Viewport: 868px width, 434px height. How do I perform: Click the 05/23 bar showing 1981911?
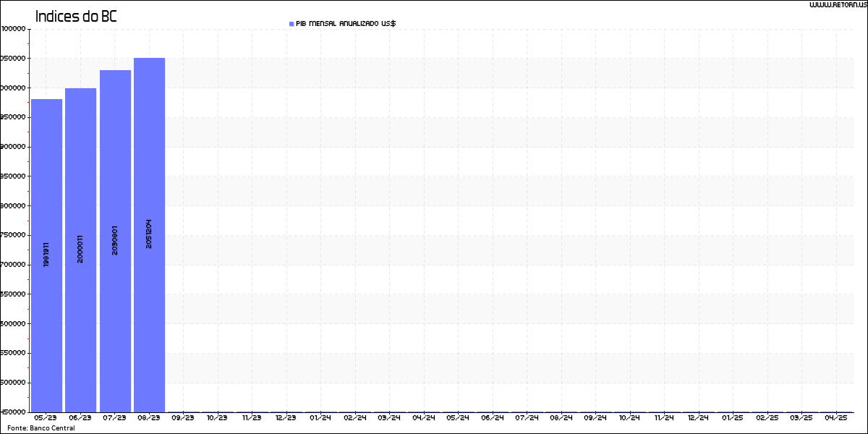point(46,255)
